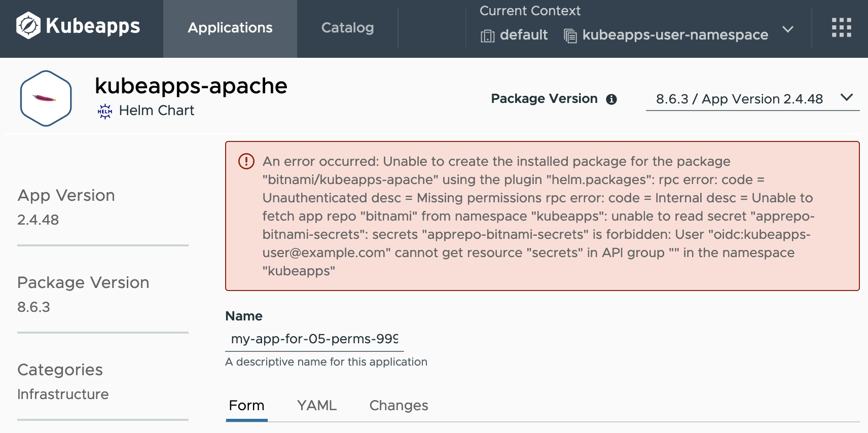Image resolution: width=868 pixels, height=433 pixels.
Task: Click the Package Version info icon
Action: coord(611,99)
